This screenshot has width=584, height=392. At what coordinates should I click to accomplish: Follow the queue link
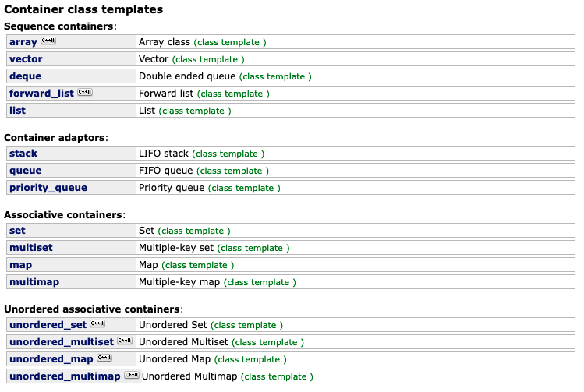pos(25,171)
